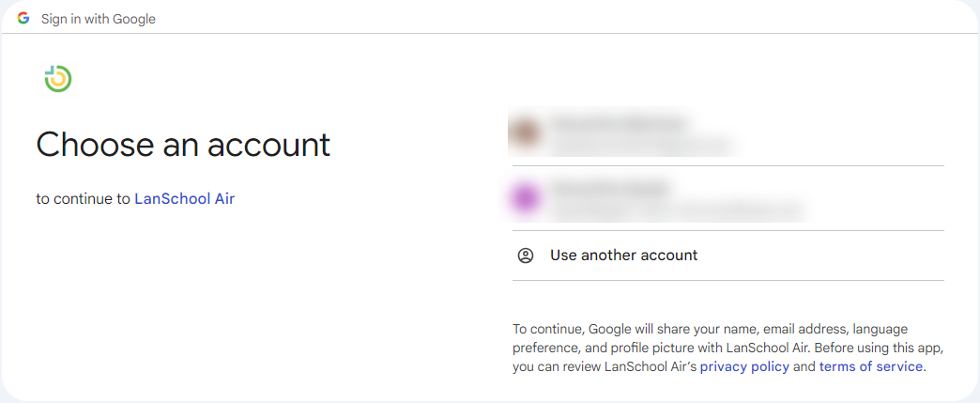Click the 'To continue, Google will share' paragraph
Viewport: 980px width, 403px height.
click(728, 348)
